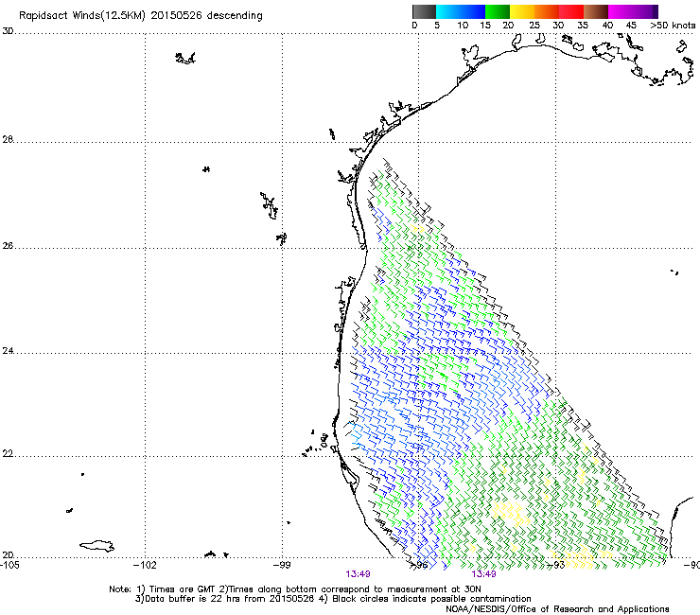Screen dimensions: 700x615
Task: Click the latitude axis label '26'
Action: 8,246
